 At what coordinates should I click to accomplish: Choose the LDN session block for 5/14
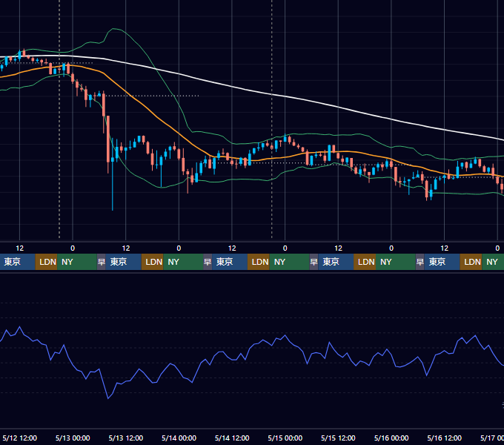(259, 262)
